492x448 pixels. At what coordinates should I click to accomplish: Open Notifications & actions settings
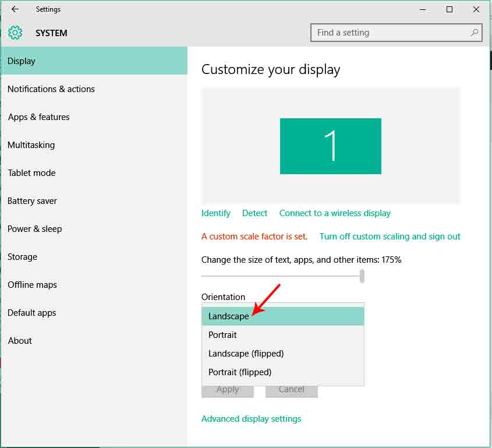51,89
